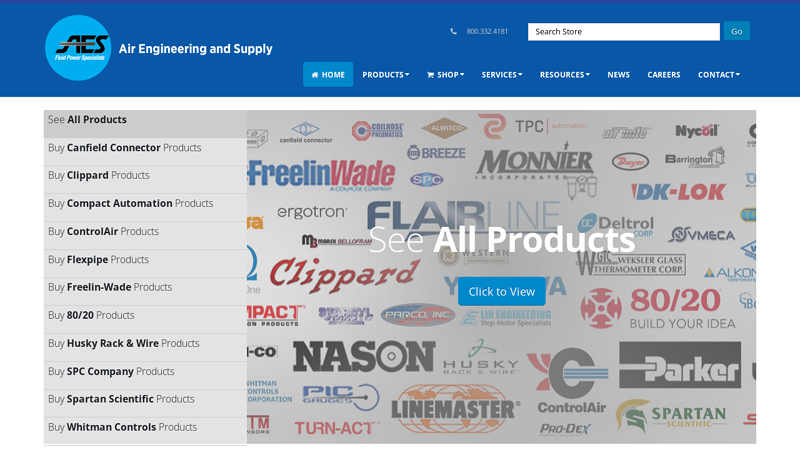The height and width of the screenshot is (450, 800).
Task: Click the canfield connector logo
Action: [x=306, y=132]
